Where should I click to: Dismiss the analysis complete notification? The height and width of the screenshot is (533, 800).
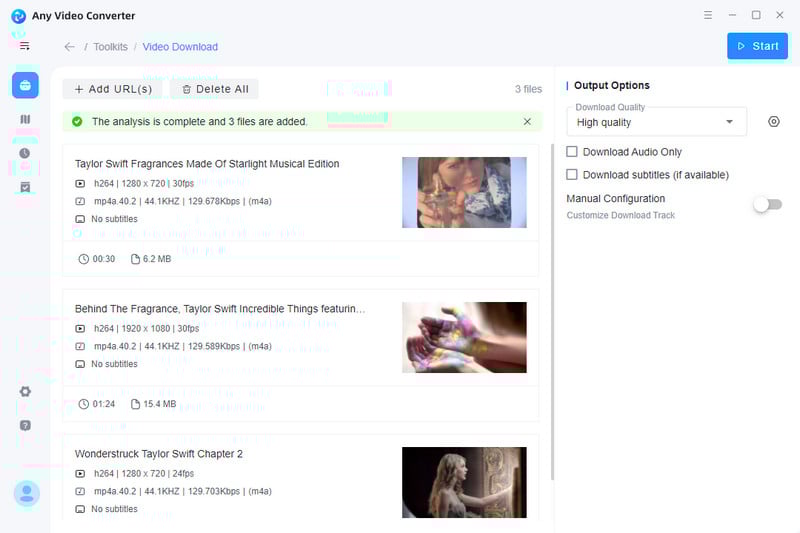[x=527, y=121]
